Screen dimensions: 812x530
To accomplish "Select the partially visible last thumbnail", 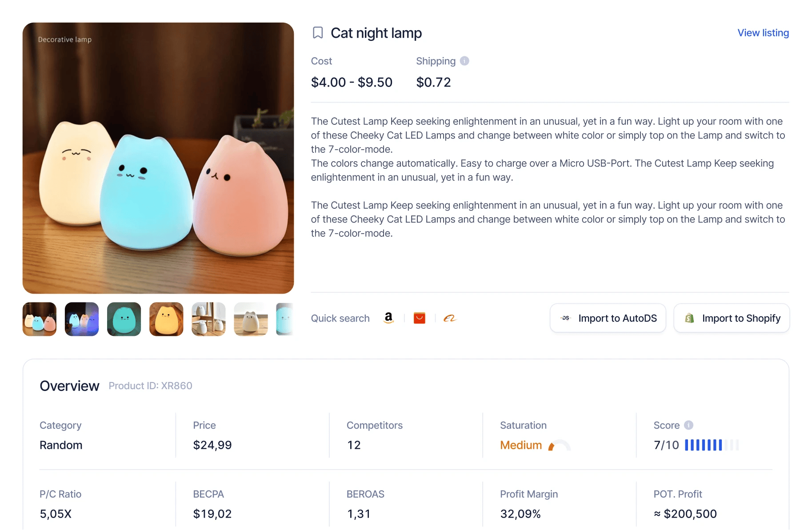I will (x=285, y=319).
